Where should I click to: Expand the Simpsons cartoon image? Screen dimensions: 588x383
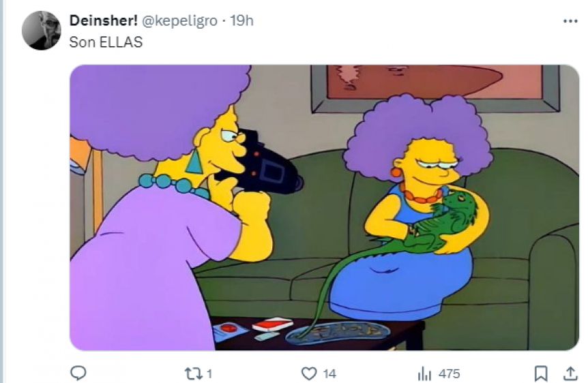click(325, 208)
